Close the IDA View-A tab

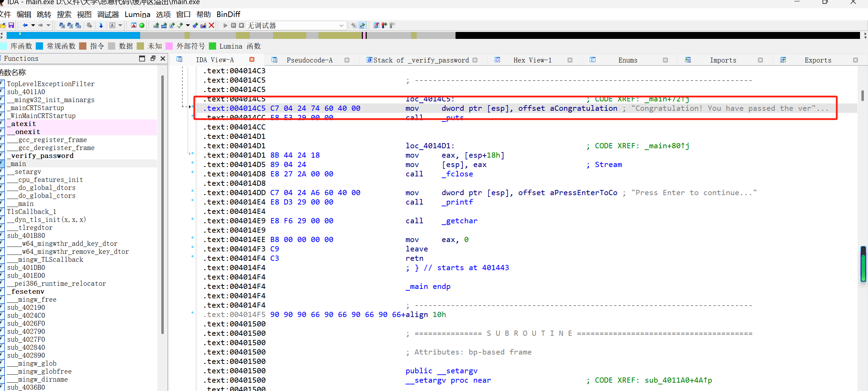(252, 60)
